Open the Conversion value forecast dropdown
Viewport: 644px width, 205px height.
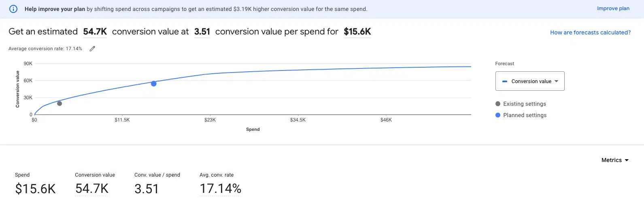[530, 81]
